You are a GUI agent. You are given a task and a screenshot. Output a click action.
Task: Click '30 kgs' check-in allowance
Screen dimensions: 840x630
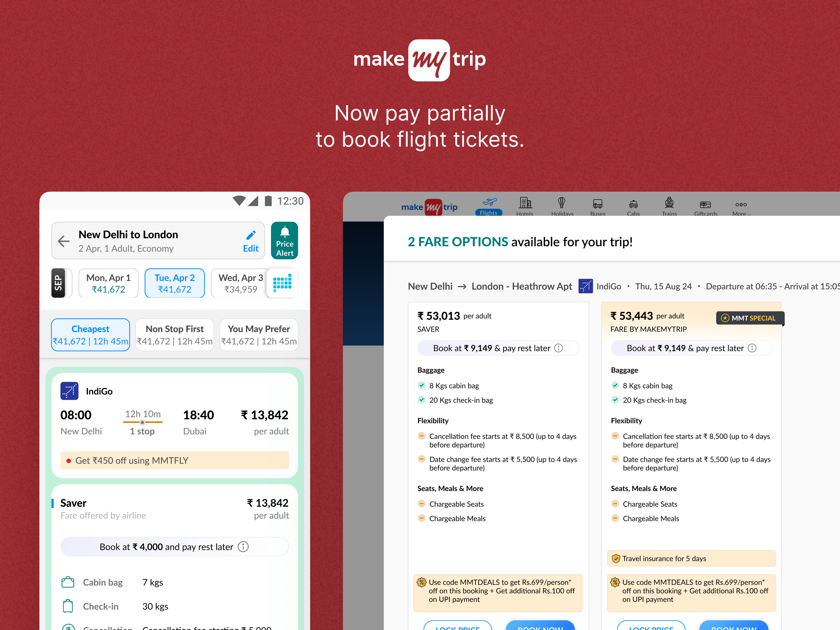pyautogui.click(x=155, y=606)
